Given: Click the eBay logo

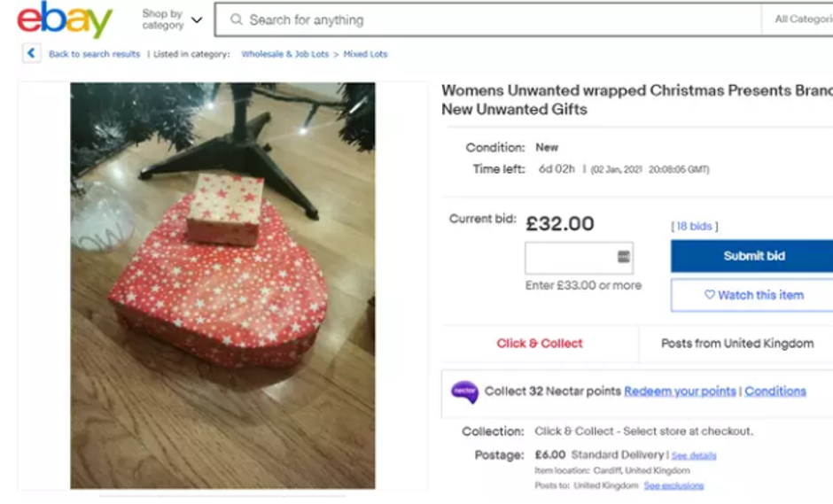Looking at the screenshot, I should pyautogui.click(x=65, y=19).
